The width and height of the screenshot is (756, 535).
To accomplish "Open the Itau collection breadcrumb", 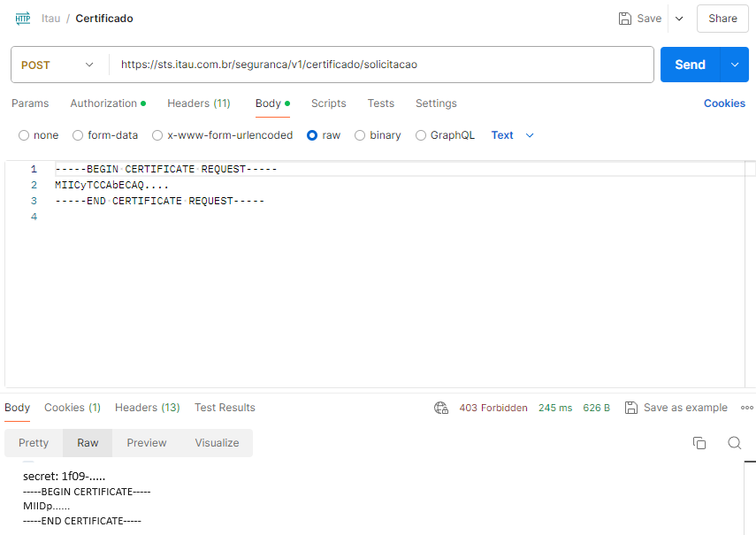I will click(x=50, y=19).
